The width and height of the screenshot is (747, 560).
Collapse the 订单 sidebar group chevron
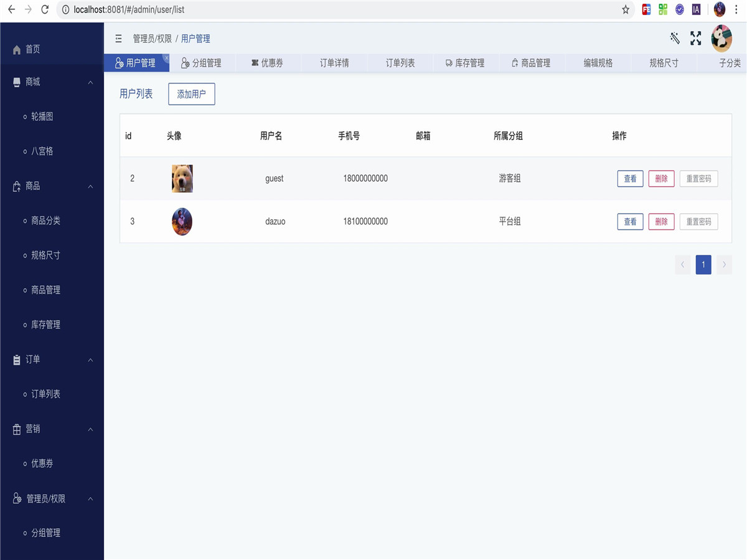90,360
